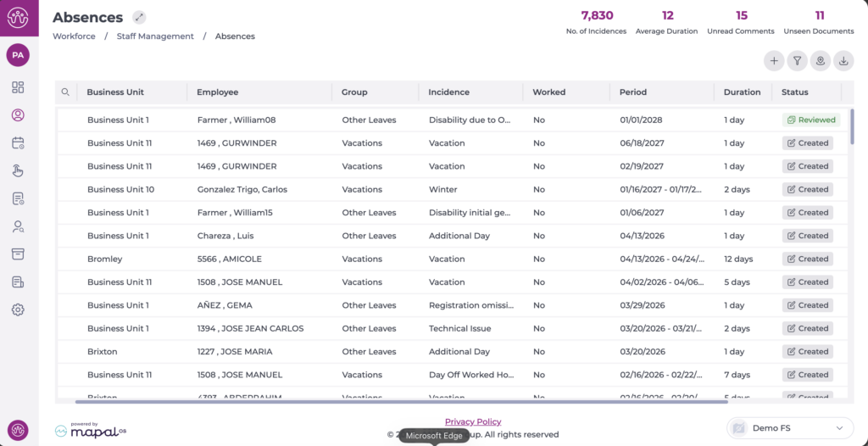Open the filter funnel icon
This screenshot has width=868, height=446.
pyautogui.click(x=797, y=60)
